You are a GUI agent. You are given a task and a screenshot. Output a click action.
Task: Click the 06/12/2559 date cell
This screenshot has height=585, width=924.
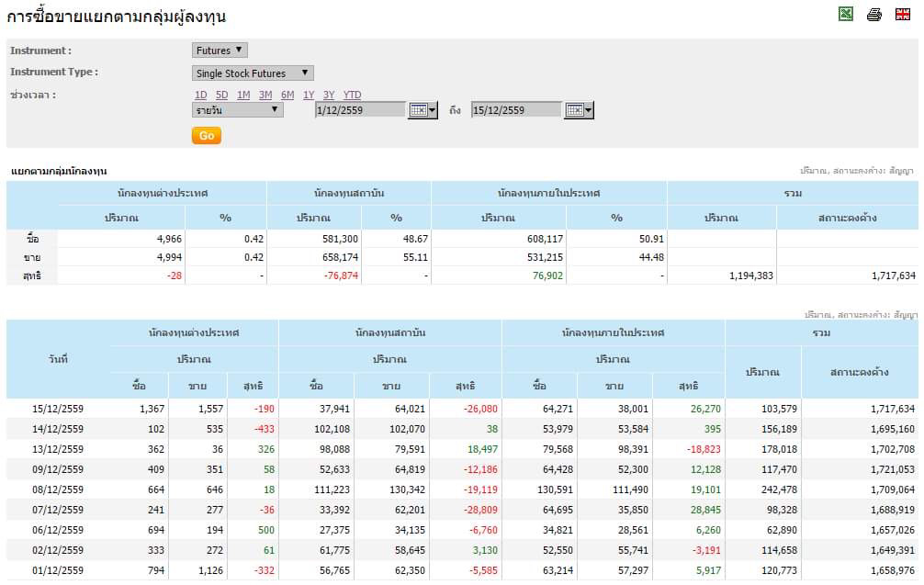tap(58, 530)
